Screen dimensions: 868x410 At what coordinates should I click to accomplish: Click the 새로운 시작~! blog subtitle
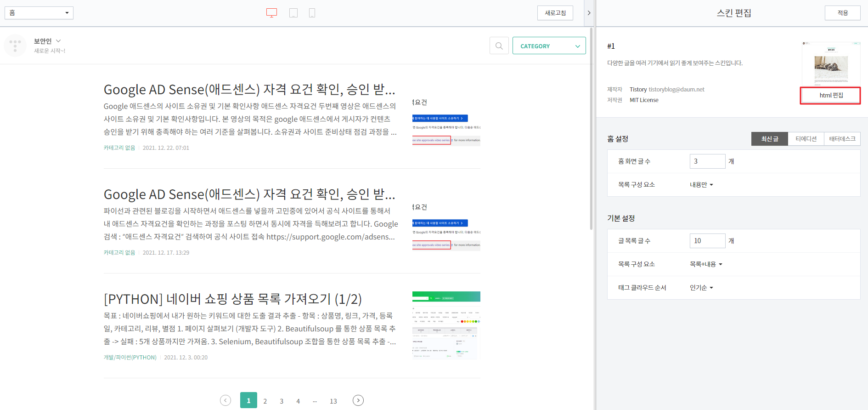[x=50, y=51]
